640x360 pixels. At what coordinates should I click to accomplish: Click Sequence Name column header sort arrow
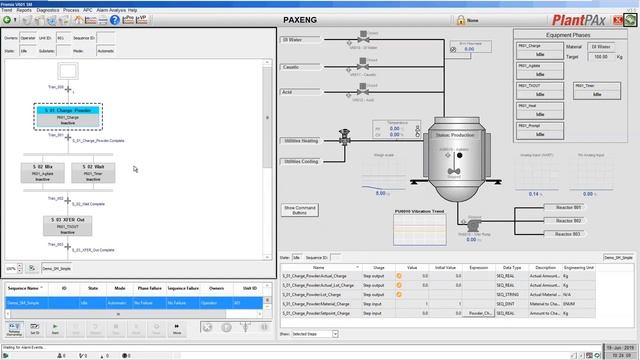pos(42,288)
